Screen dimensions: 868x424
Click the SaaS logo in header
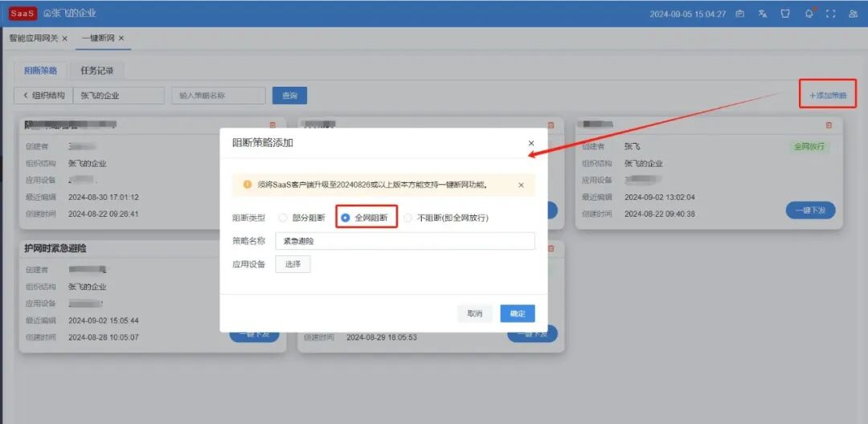coord(23,14)
